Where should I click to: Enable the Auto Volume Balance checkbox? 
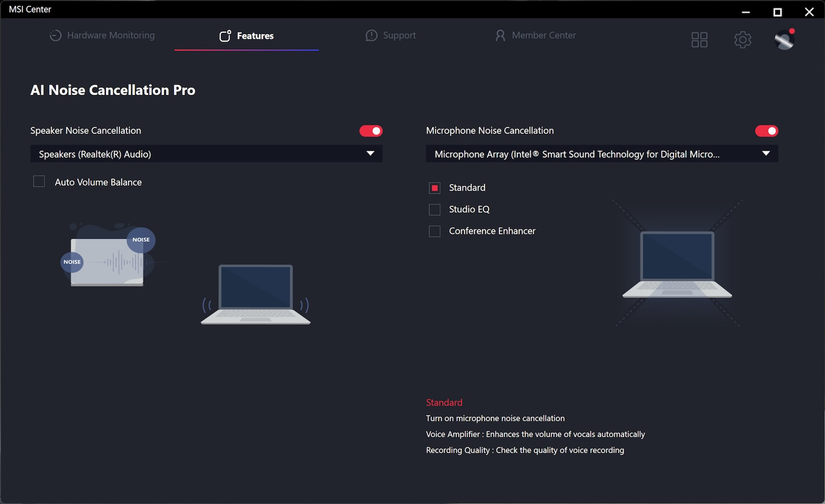click(39, 182)
